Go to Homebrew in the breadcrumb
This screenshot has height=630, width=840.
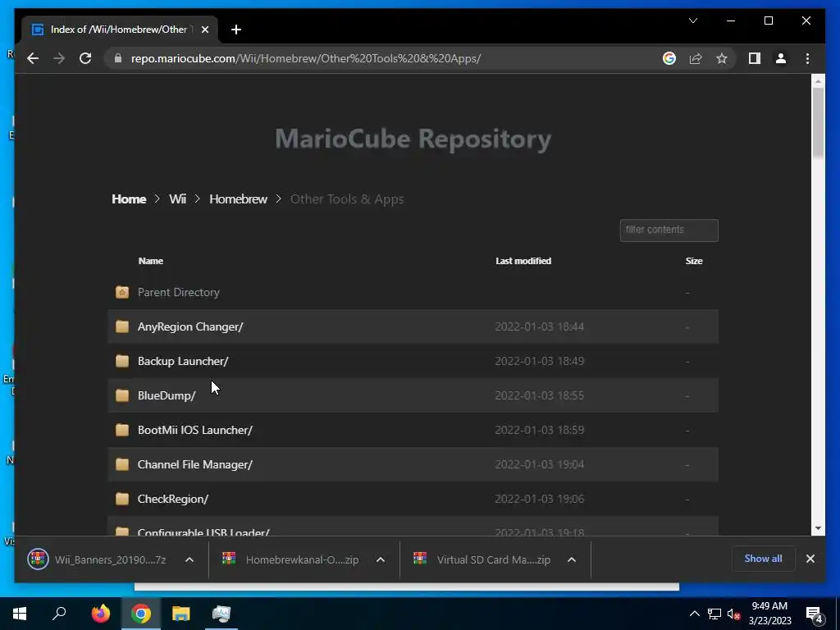coord(238,199)
